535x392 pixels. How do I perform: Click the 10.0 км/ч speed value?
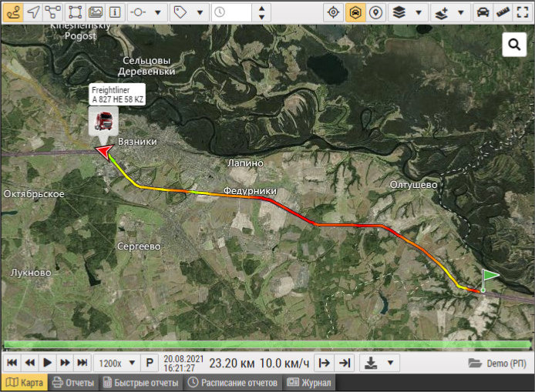tap(284, 364)
